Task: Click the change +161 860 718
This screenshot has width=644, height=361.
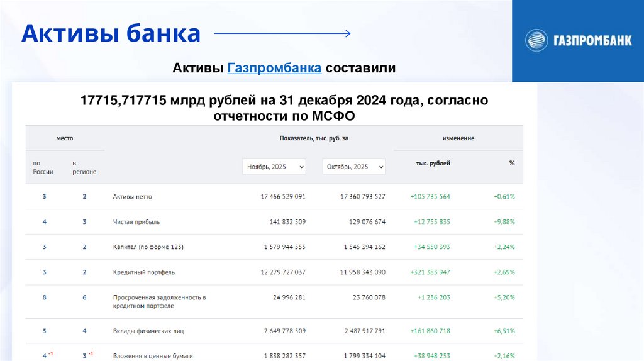Action: [430, 331]
